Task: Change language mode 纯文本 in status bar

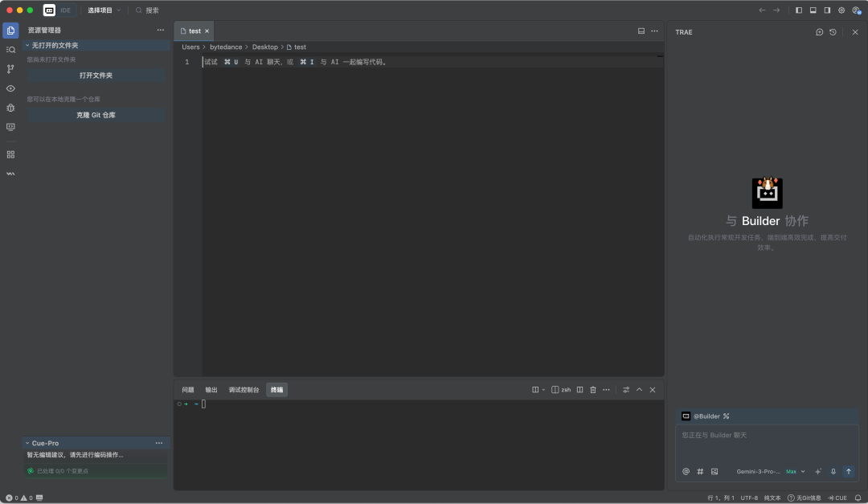Action: click(772, 498)
